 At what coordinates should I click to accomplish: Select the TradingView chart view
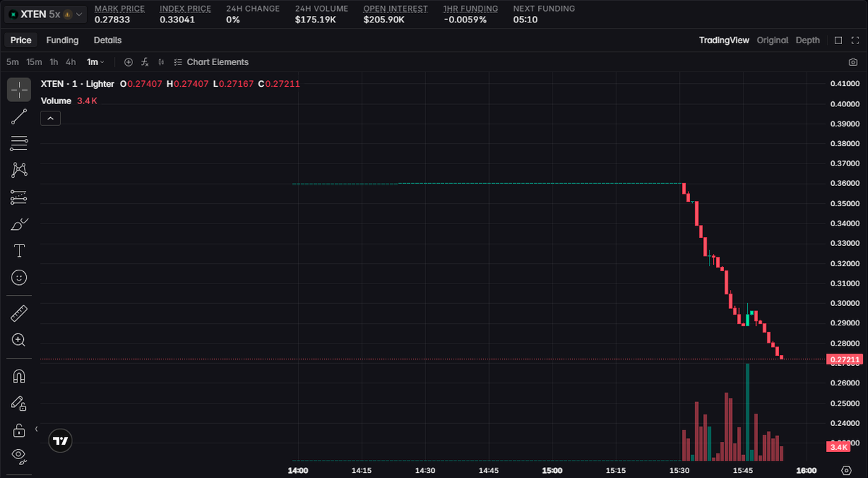(x=724, y=40)
